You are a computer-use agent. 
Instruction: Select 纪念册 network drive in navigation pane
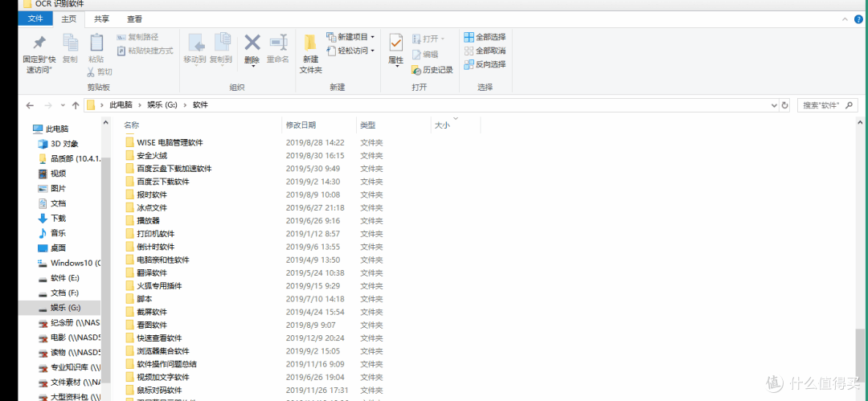pos(69,323)
